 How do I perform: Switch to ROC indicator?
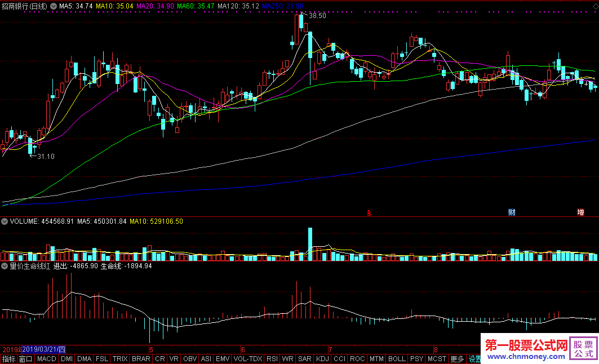click(357, 359)
